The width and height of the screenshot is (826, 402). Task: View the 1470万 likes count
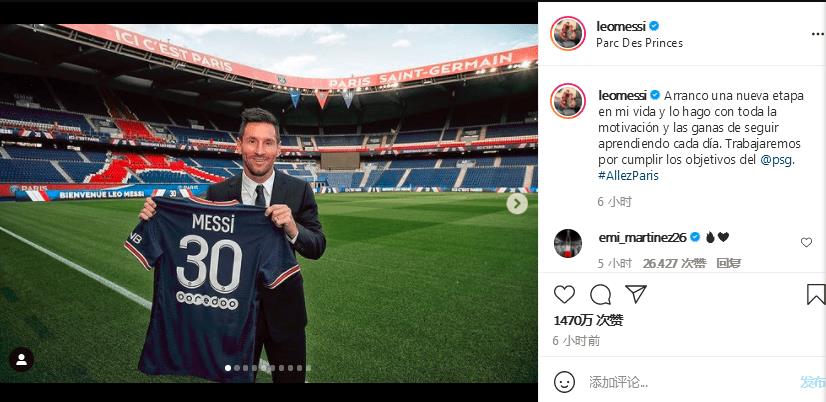click(x=588, y=320)
